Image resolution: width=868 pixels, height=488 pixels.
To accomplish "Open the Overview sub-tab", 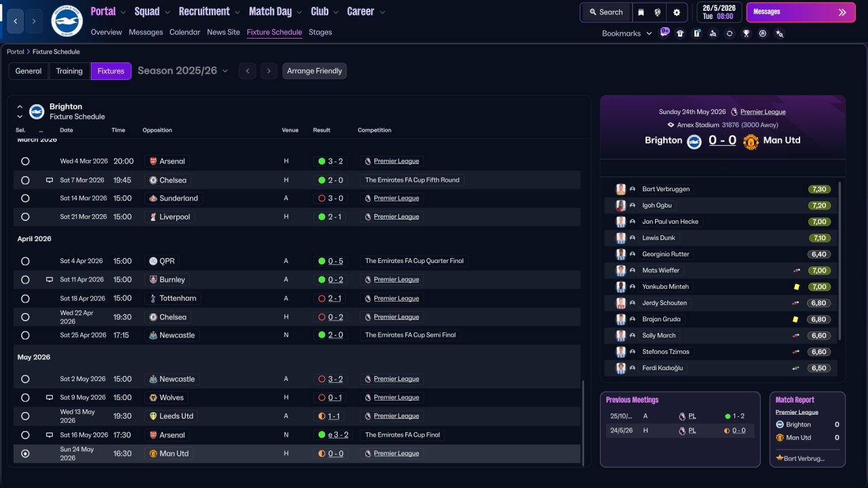I will click(106, 32).
